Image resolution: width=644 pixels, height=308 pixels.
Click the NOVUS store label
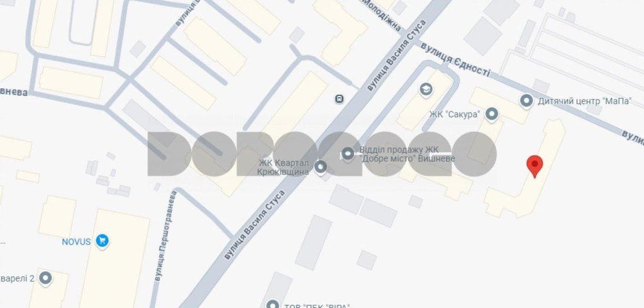tap(77, 242)
